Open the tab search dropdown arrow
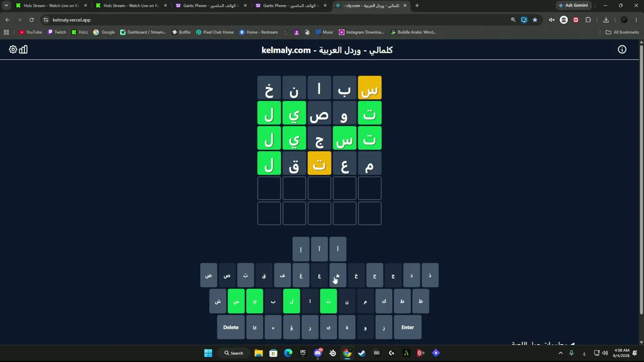 [x=6, y=6]
